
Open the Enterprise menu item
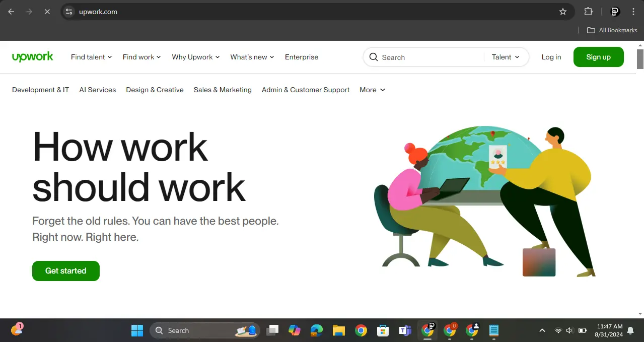(302, 57)
